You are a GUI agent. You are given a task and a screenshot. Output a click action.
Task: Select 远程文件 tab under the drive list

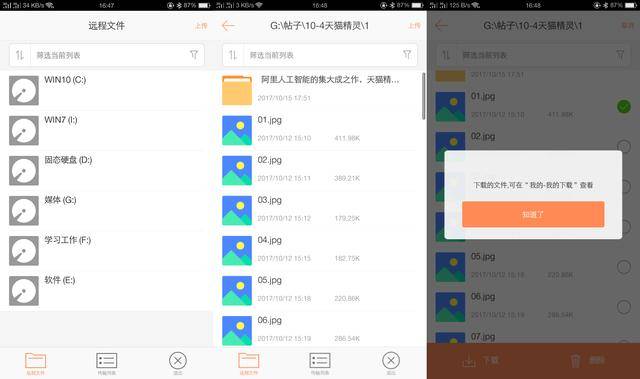click(x=36, y=363)
